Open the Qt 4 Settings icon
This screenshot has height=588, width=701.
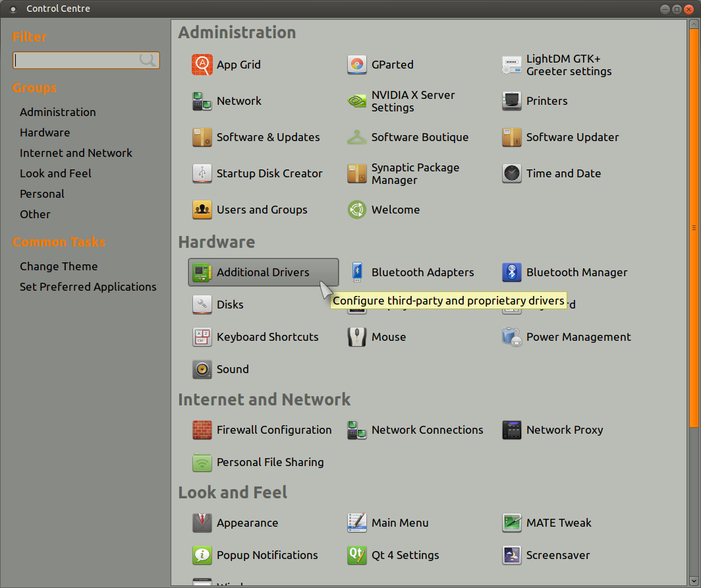357,555
